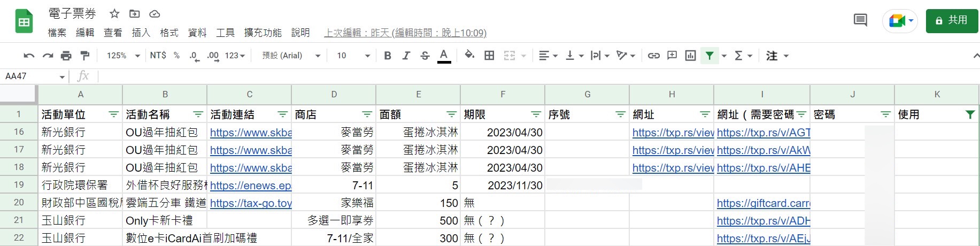980x246 pixels.
Task: Start a Google Meet call
Action: 900,21
